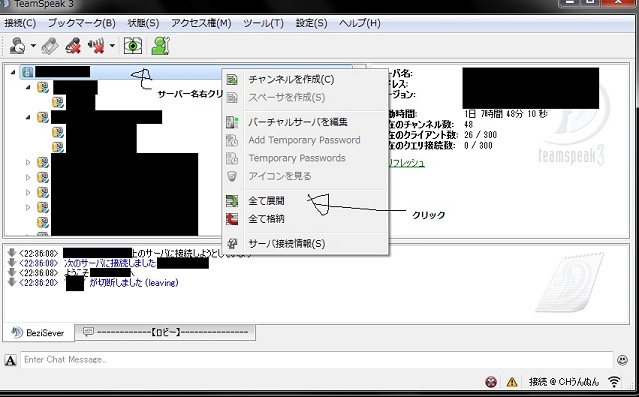Viewport: 639px width, 397px height.
Task: Click the green リフレッシュ refresh link
Action: [406, 163]
